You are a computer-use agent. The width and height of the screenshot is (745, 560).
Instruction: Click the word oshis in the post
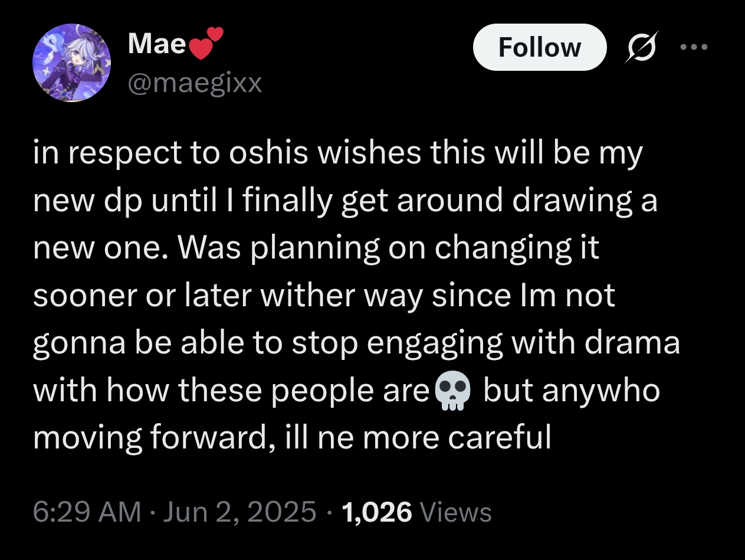click(270, 153)
